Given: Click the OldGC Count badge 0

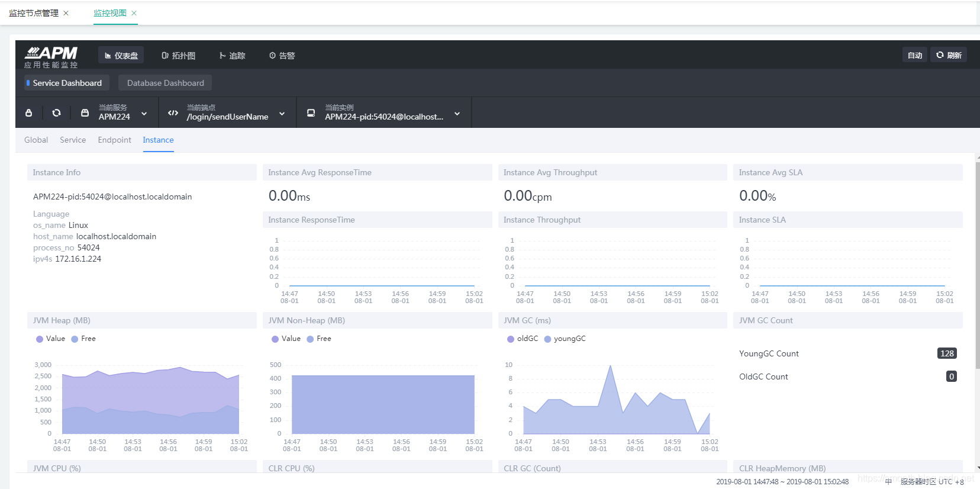Looking at the screenshot, I should [952, 377].
